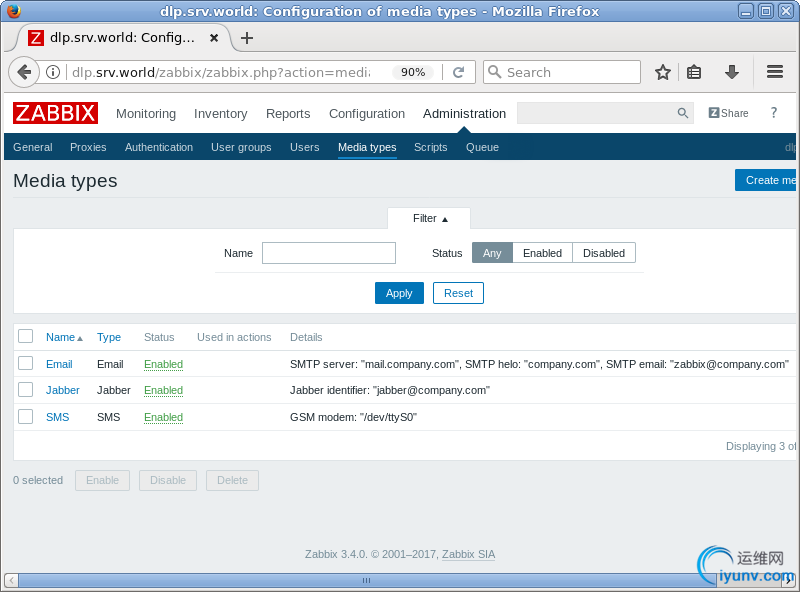
Task: Open Email media type link
Action: 59,364
